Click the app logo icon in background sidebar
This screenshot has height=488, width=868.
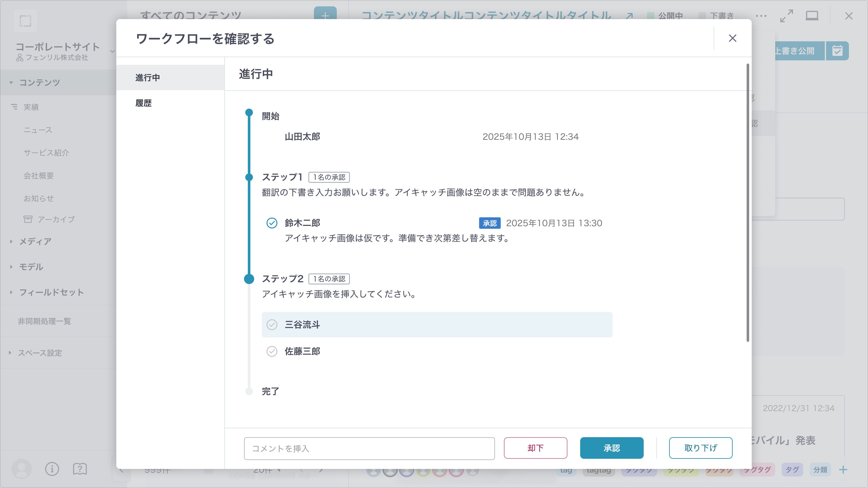point(25,21)
